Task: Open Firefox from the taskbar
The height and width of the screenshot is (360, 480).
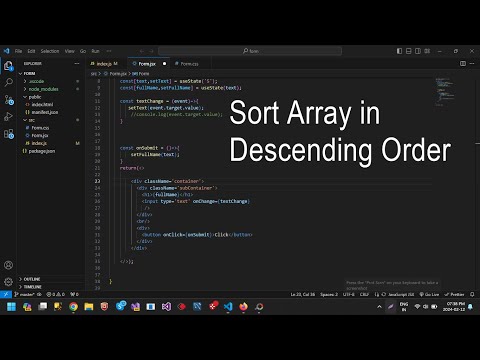Action: [243, 307]
